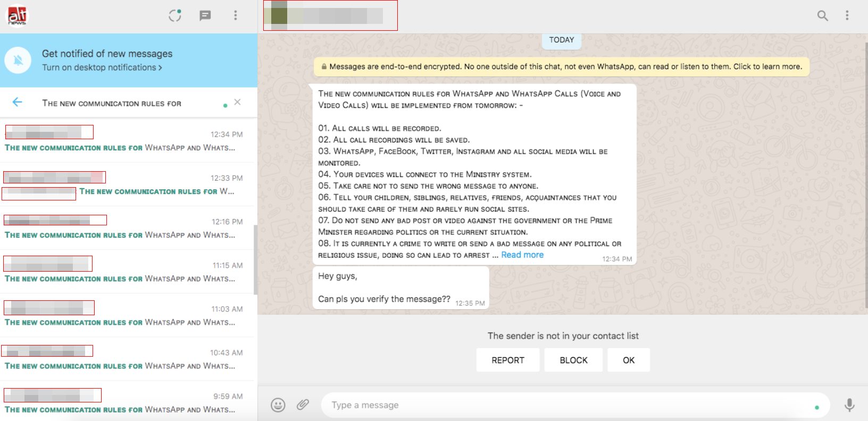Open chat result from 11:15 AM
Image resolution: width=868 pixels, height=421 pixels.
coord(128,272)
